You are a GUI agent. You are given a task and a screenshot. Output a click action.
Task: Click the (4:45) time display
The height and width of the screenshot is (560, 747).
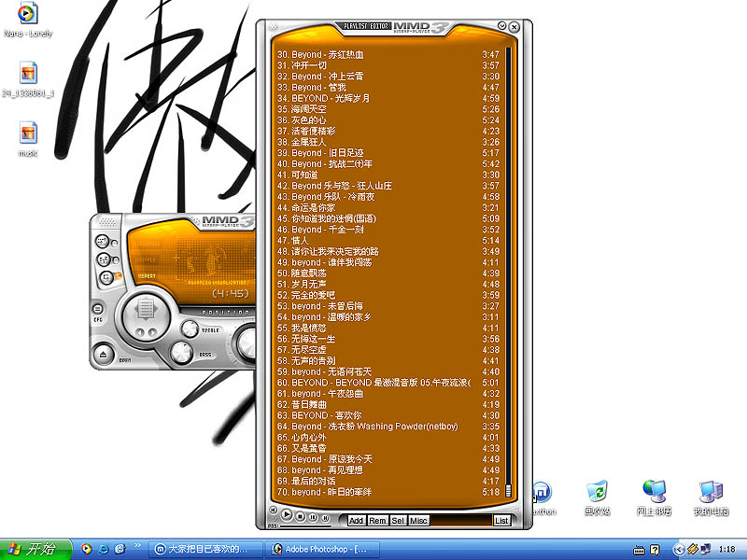tap(231, 293)
